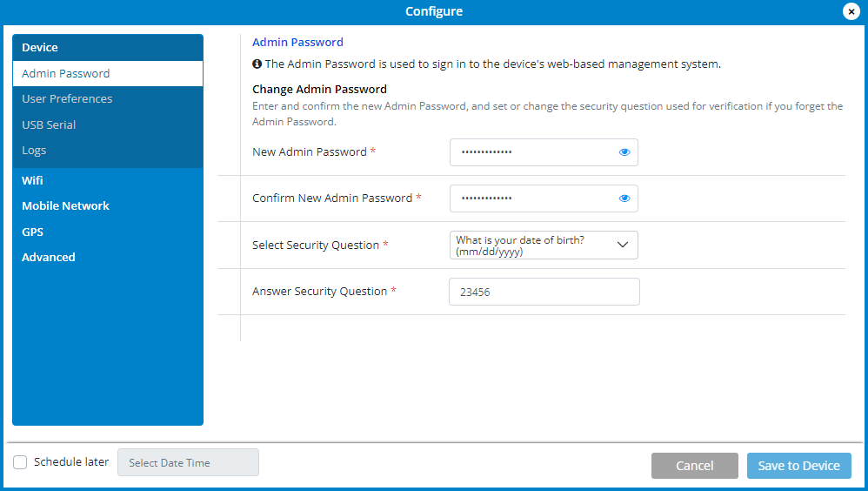Viewport: 868px width, 491px height.
Task: Click the info icon beside Admin Password description
Action: (257, 64)
